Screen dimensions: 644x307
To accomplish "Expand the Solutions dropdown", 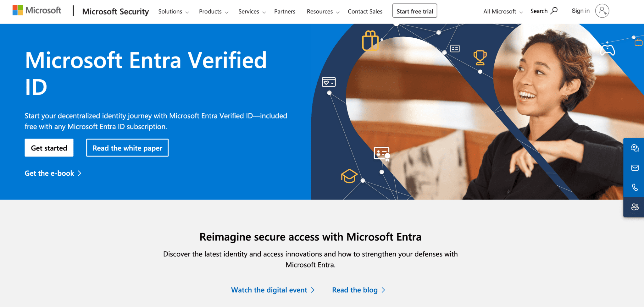I will [173, 11].
